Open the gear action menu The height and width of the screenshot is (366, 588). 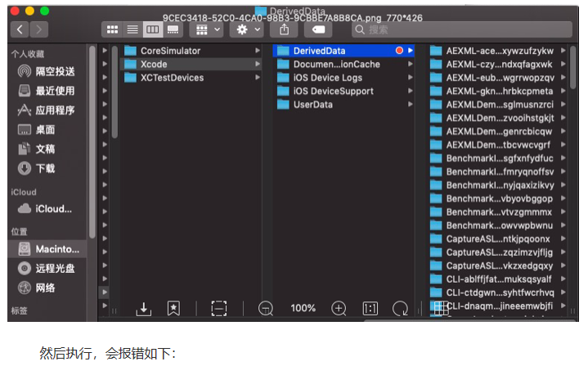[x=248, y=29]
